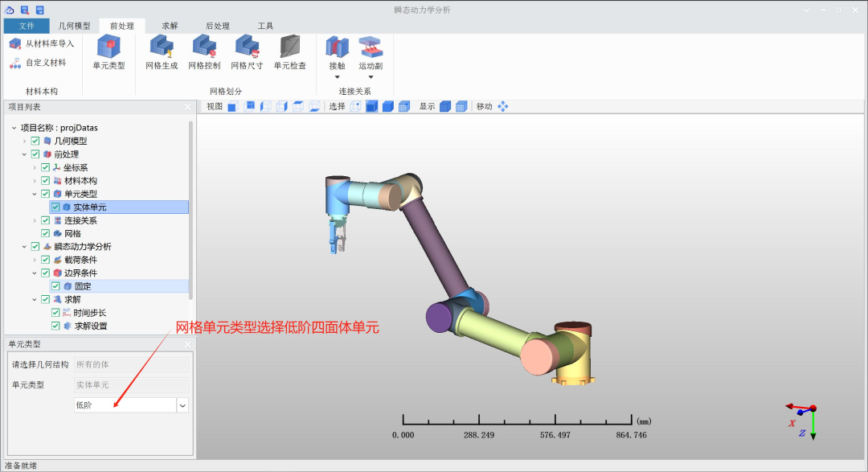868x472 pixels.
Task: Show meshed display mode icon
Action: coord(461,106)
